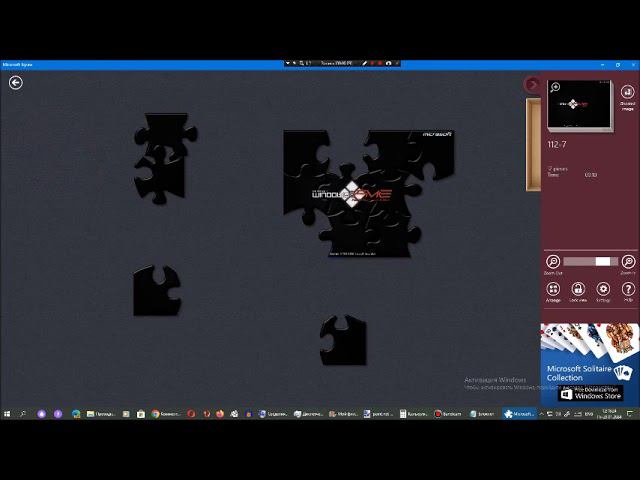Open the notification center in the taskbar
This screenshot has height=480, width=640.
point(630,414)
